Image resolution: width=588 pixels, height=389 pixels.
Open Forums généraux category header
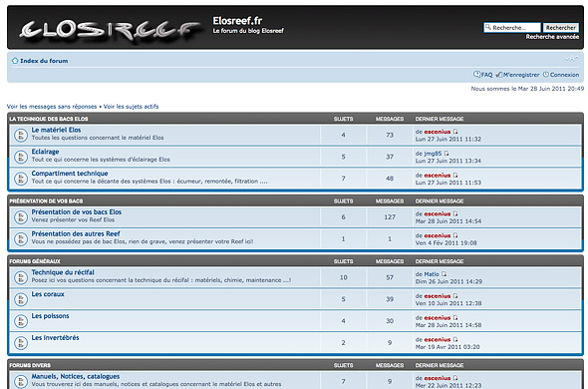point(35,261)
